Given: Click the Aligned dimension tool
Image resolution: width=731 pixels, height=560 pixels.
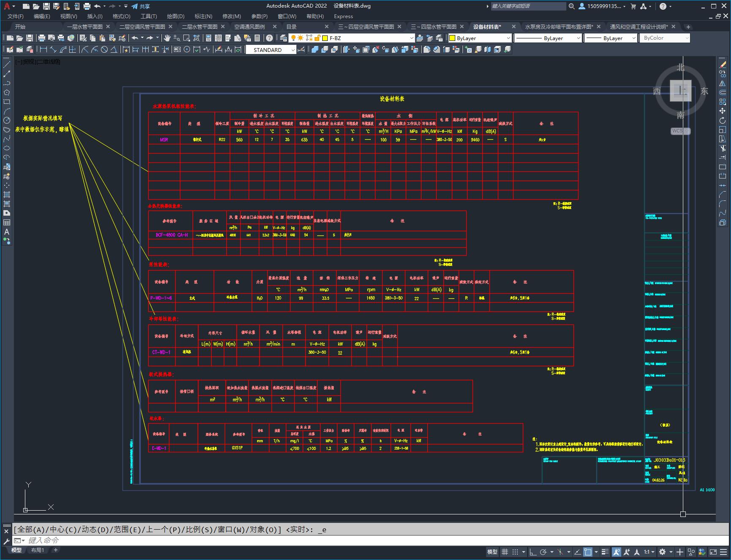Looking at the screenshot, I should [53, 49].
